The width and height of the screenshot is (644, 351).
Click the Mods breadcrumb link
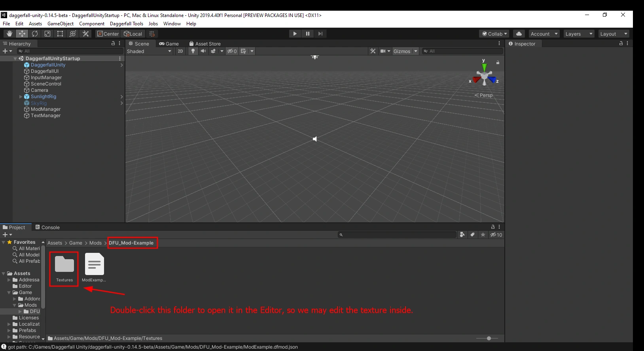pyautogui.click(x=95, y=243)
